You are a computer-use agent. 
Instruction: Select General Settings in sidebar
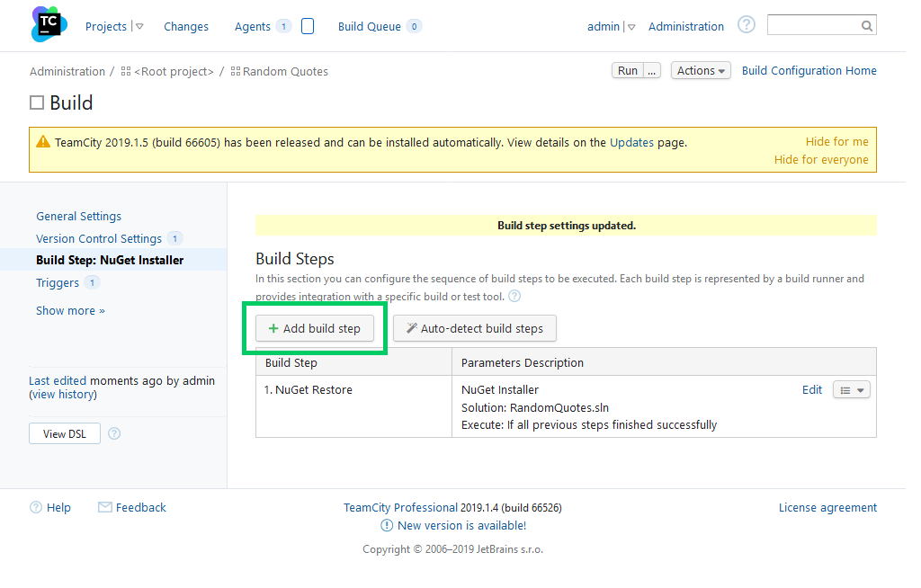tap(79, 216)
